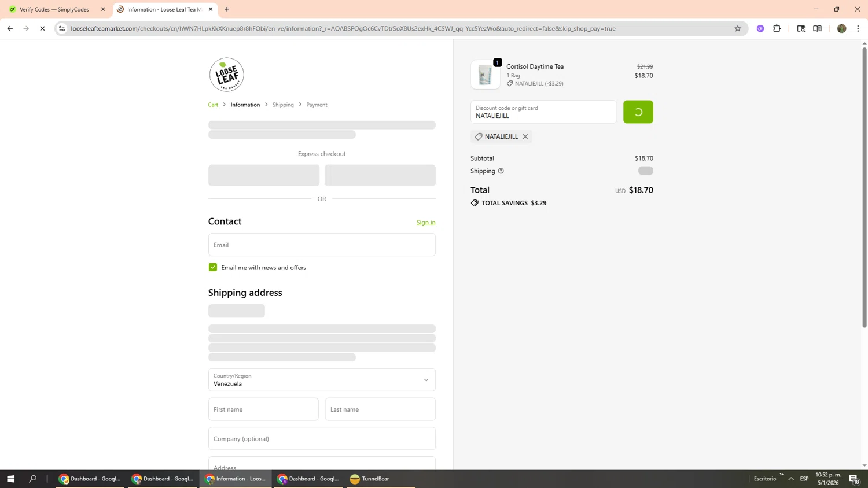
Task: Click the discount tag icon beside TOTAL SAVINGS
Action: (x=475, y=203)
